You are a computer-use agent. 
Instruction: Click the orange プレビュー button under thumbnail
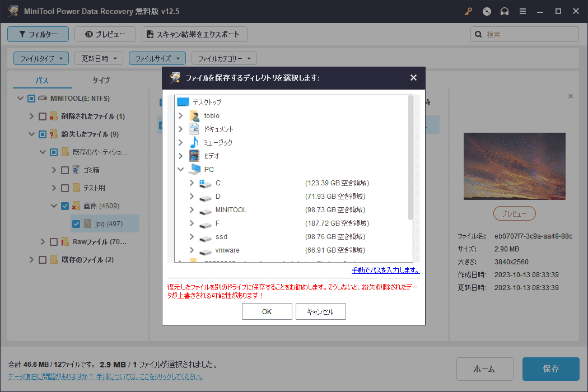click(x=514, y=213)
